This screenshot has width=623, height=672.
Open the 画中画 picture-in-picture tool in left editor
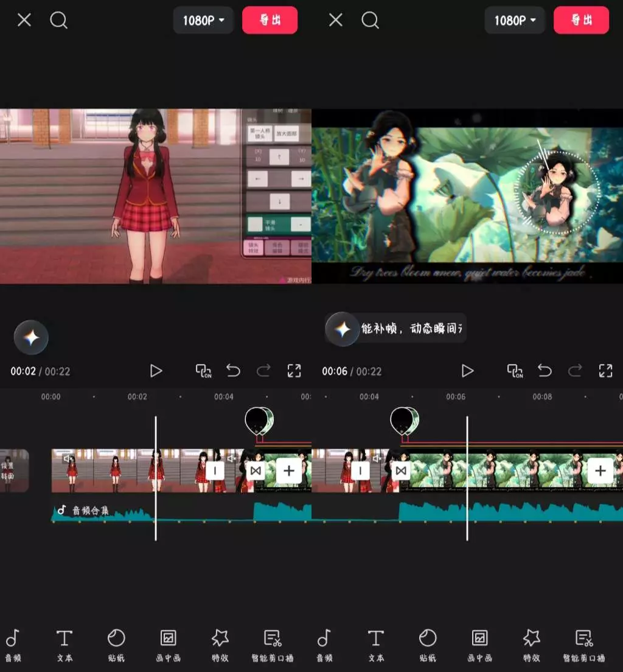(x=168, y=645)
